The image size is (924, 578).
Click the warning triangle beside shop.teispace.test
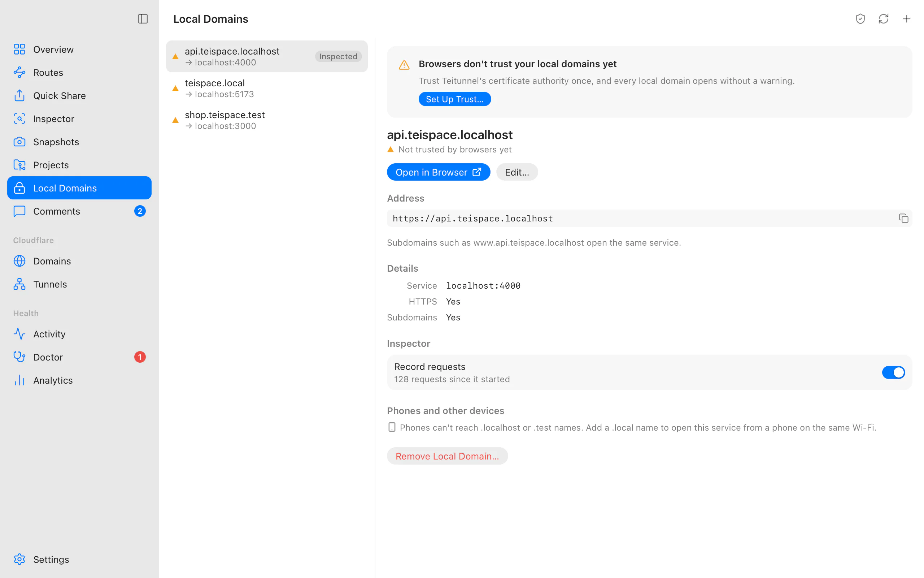click(x=175, y=120)
